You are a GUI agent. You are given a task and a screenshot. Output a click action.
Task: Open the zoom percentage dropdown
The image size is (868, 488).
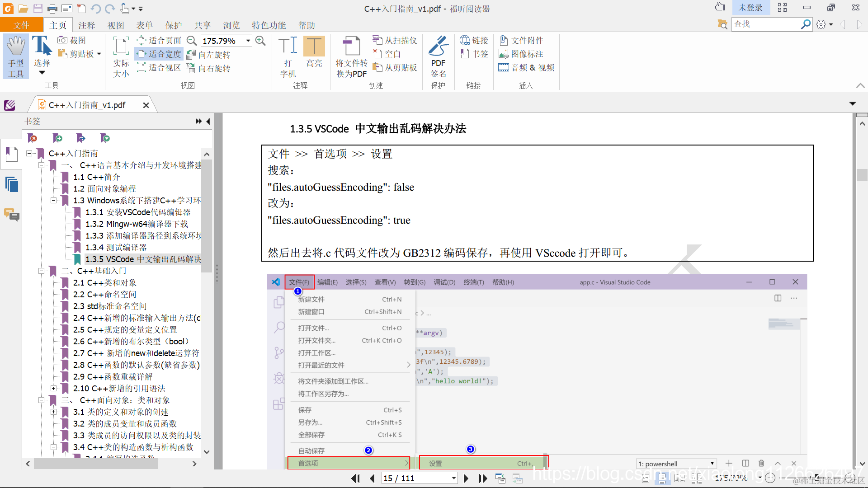[x=248, y=41]
